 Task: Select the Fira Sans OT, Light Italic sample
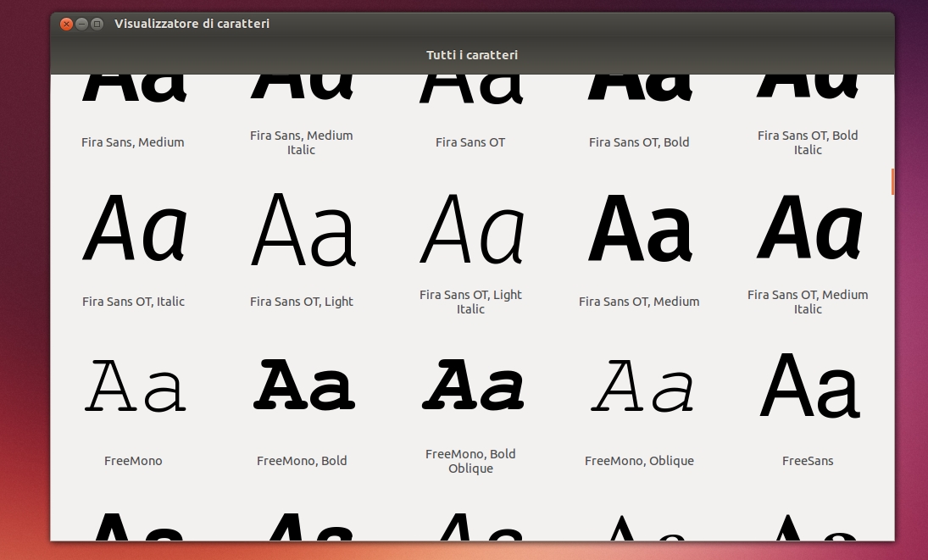point(472,229)
